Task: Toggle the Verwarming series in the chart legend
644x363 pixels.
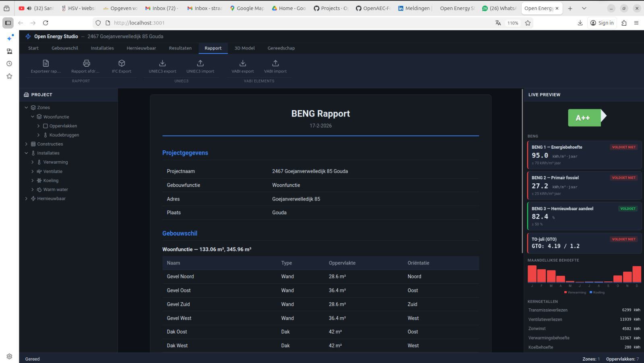Action: click(575, 292)
